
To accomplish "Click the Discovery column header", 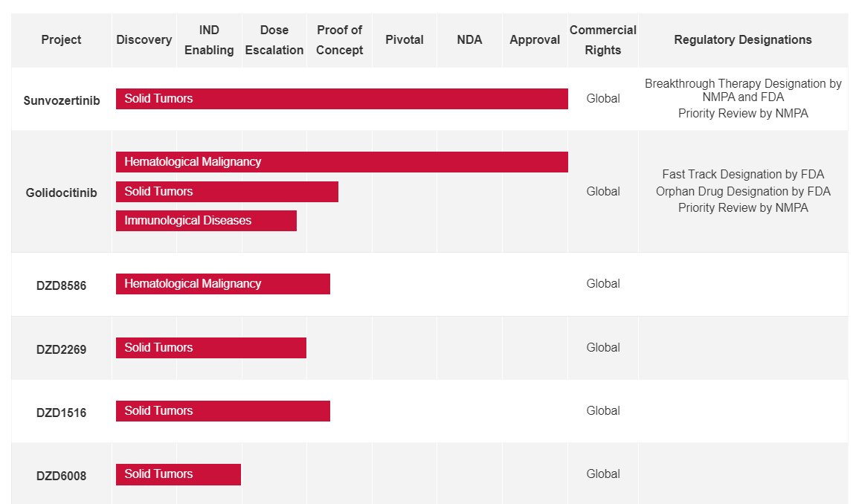I will (144, 40).
